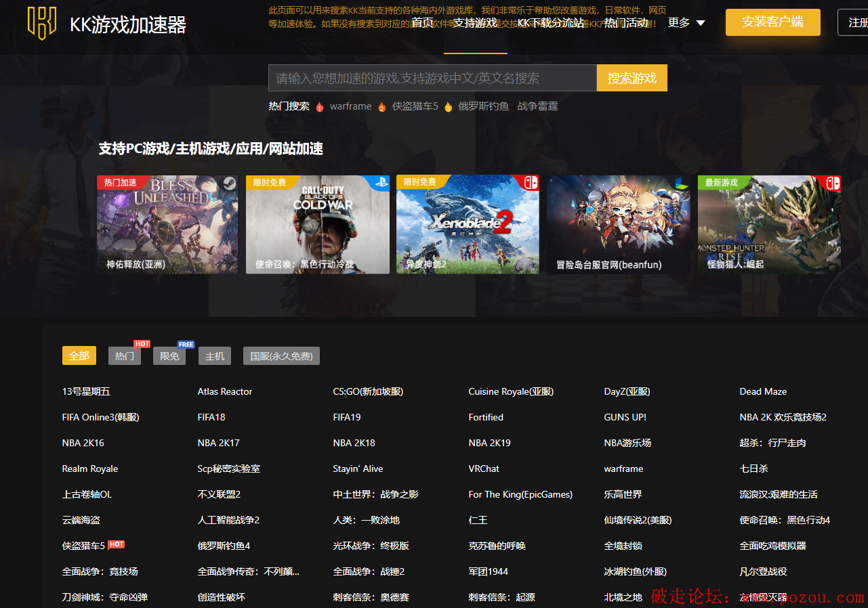The height and width of the screenshot is (608, 868).
Task: Click the 安装客户端 button
Action: click(772, 22)
